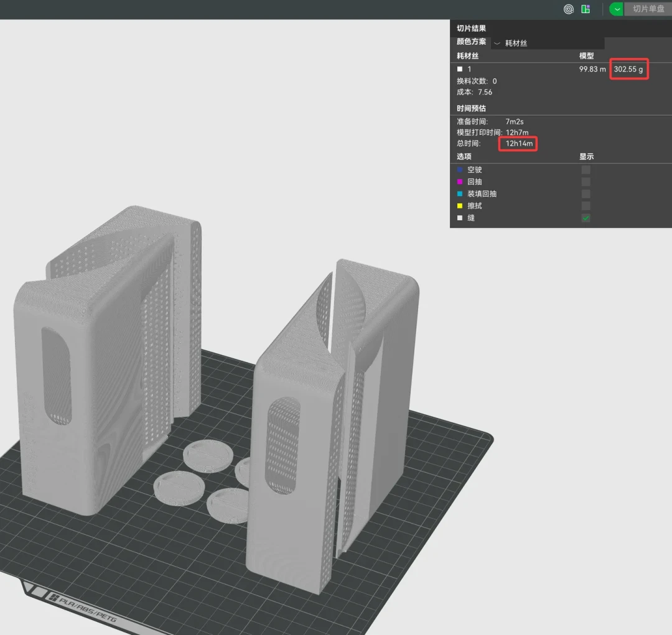Viewport: 672px width, 635px height.
Task: Click the 成本: 7.56 cost line
Action: [474, 92]
